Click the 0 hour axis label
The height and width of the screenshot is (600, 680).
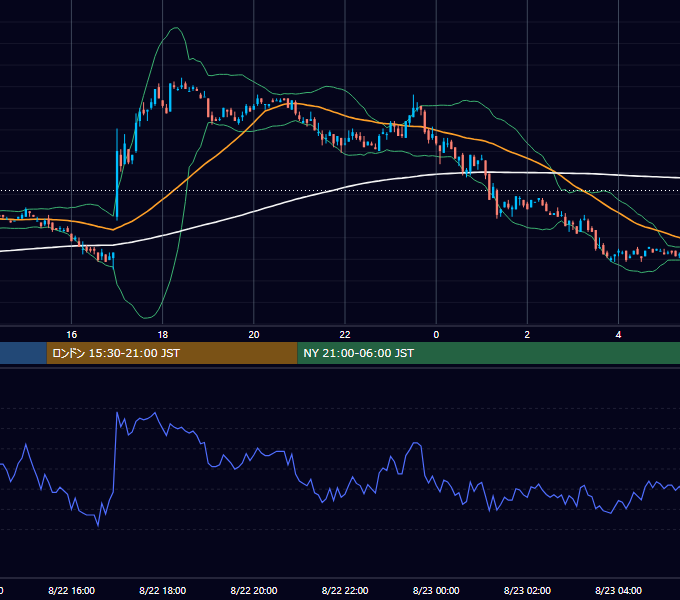point(436,335)
